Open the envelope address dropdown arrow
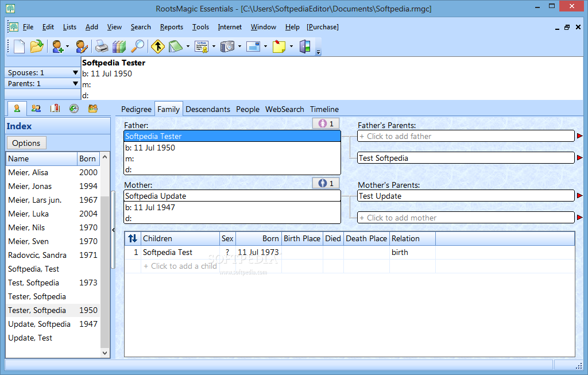The width and height of the screenshot is (588, 375). tap(265, 47)
